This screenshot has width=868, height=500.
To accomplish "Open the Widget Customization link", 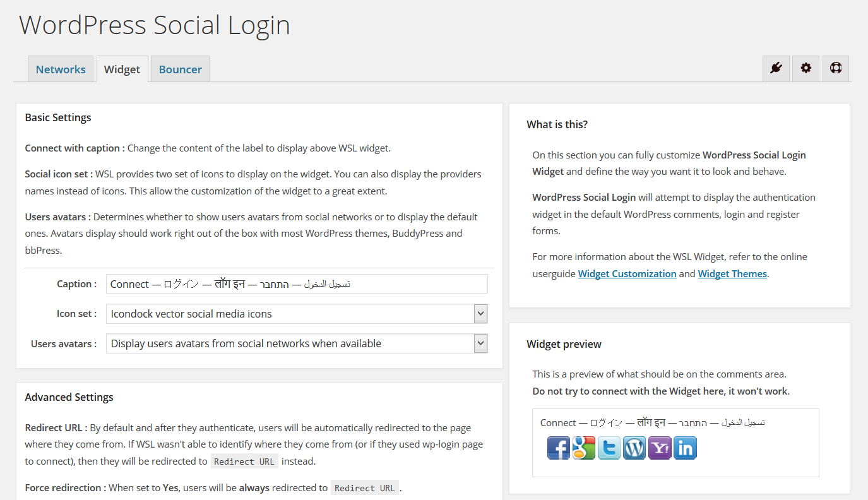I will click(x=627, y=273).
